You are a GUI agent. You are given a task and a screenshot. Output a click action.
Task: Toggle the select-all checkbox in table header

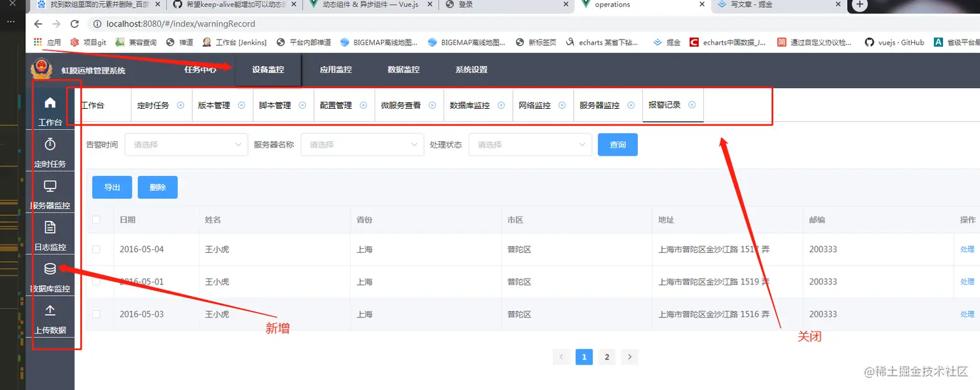(x=96, y=220)
